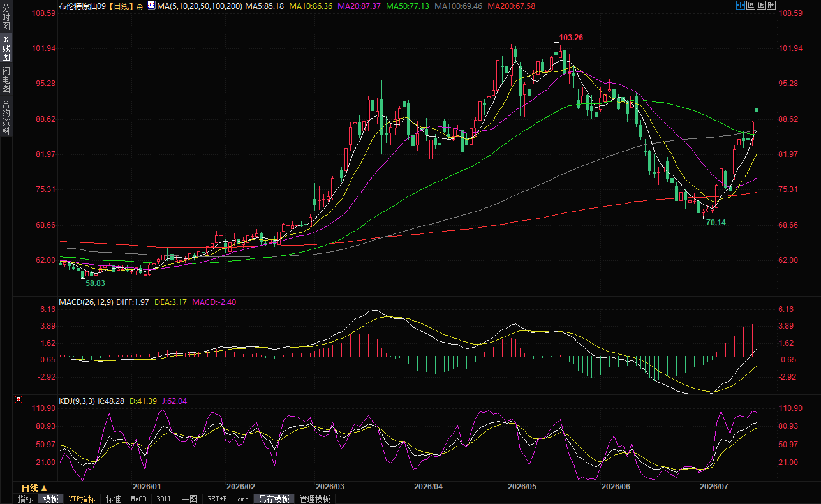Click the MA indicator chart icon

click(x=151, y=5)
